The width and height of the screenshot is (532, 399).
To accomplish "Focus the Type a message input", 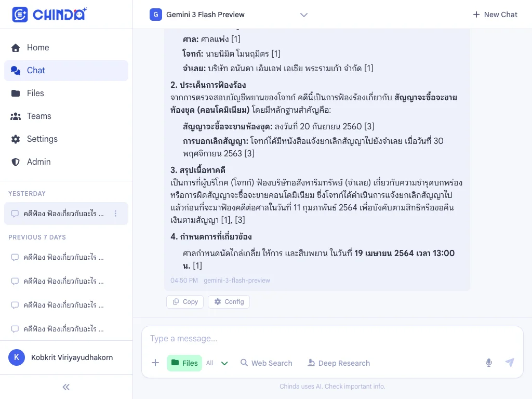I will 332,339.
